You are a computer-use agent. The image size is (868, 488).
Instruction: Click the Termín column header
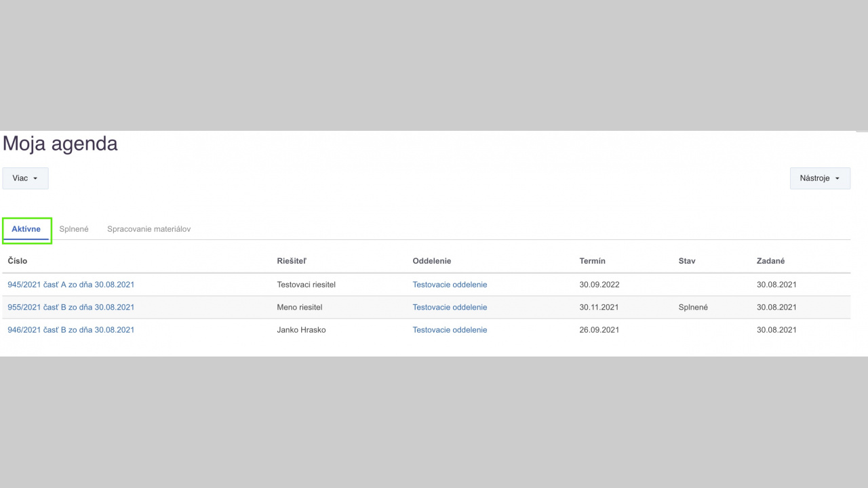pos(592,261)
